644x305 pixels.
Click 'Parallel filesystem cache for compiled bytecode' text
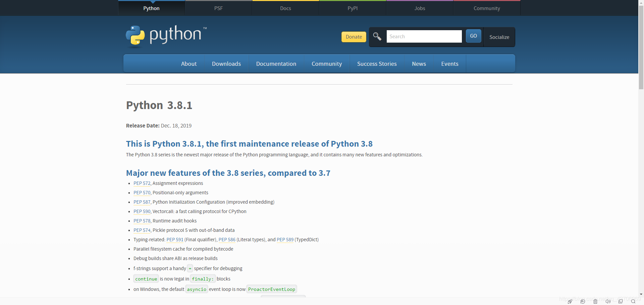click(183, 249)
